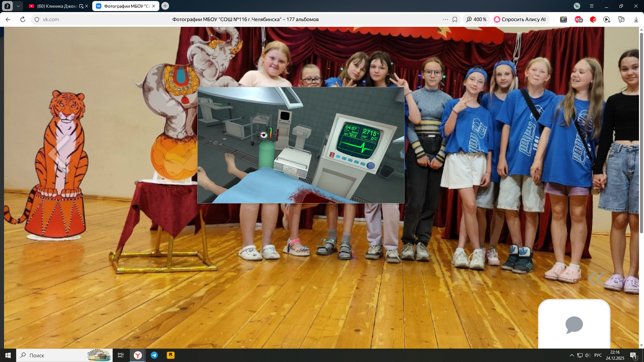Open the colorful extension icon next to Алиса
644x362 pixels.
pyautogui.click(x=563, y=19)
